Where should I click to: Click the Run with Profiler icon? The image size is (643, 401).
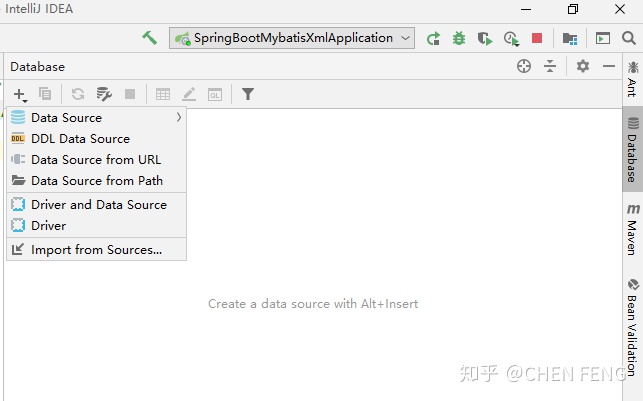tap(511, 39)
